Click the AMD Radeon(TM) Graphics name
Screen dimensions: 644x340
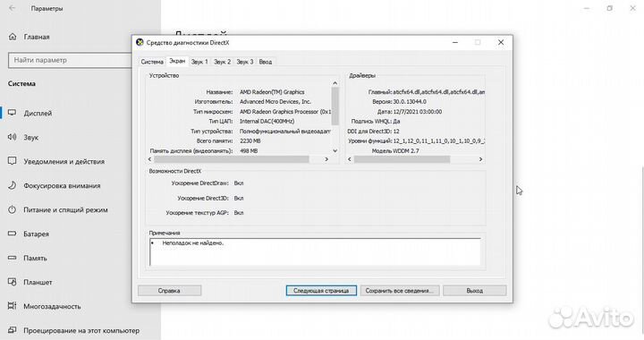click(x=272, y=92)
